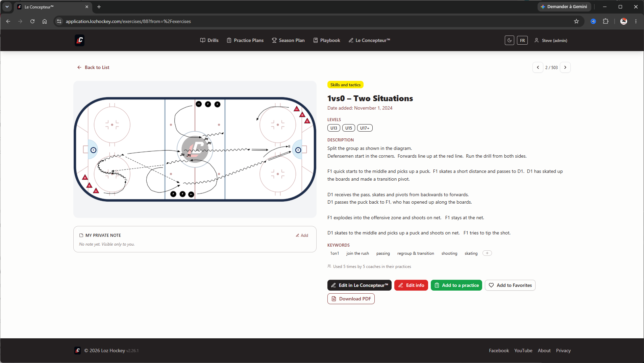Click browser forward arrow

pyautogui.click(x=20, y=21)
